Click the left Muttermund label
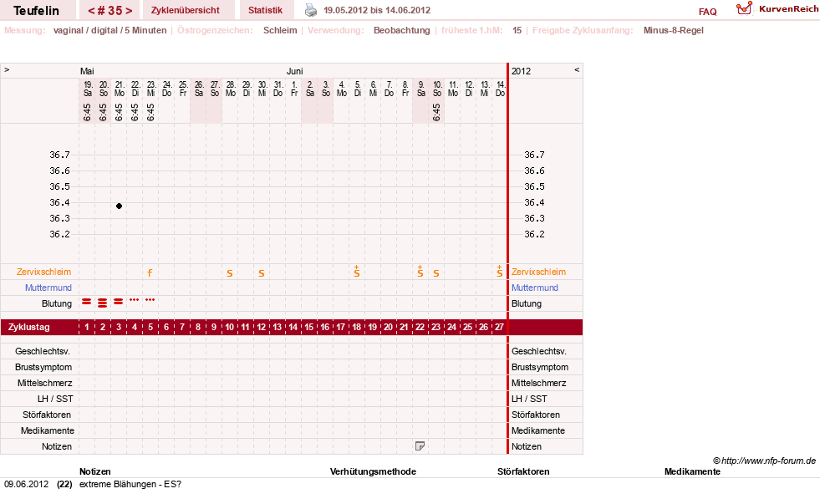The image size is (820, 504). click(48, 288)
